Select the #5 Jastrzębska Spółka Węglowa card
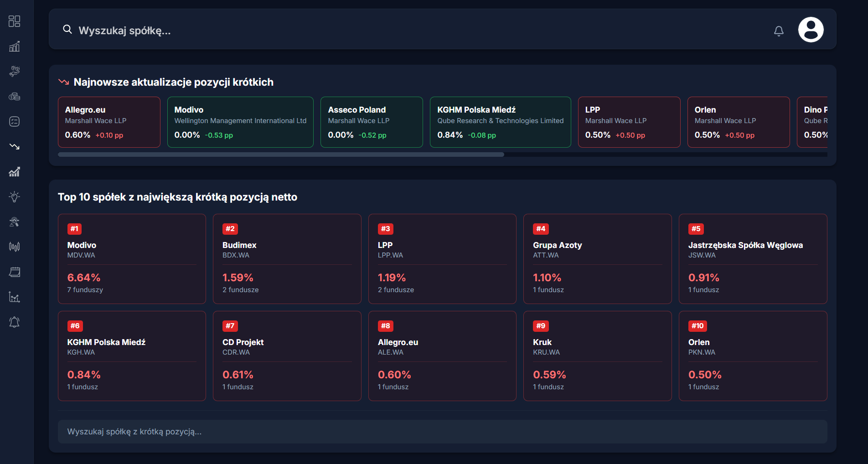This screenshot has height=464, width=868. (x=753, y=259)
